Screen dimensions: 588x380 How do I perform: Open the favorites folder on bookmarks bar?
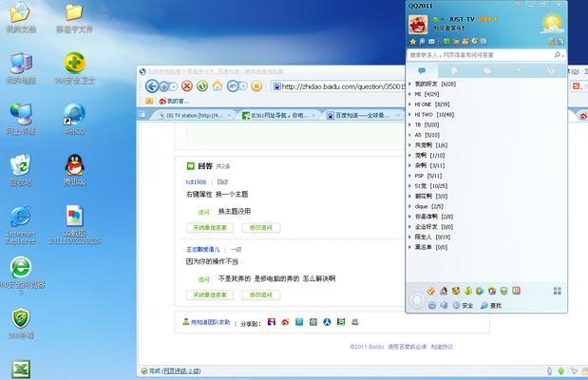tap(149, 101)
